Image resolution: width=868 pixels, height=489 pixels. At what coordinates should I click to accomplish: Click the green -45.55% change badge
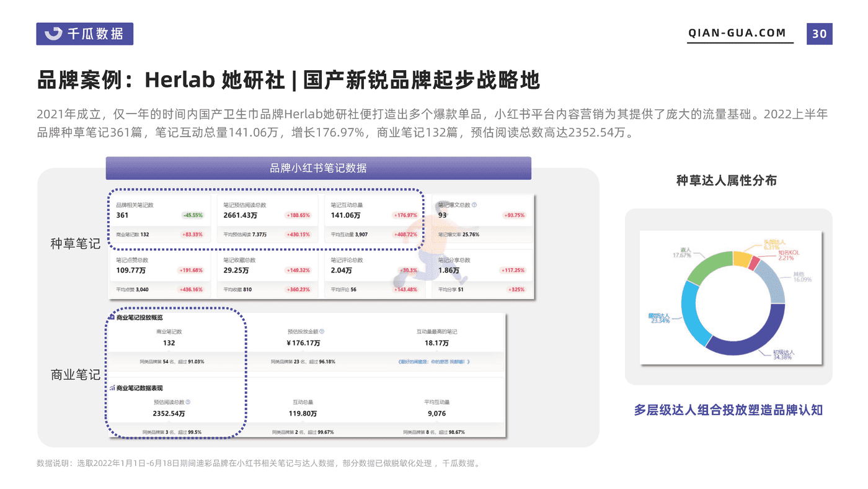192,215
